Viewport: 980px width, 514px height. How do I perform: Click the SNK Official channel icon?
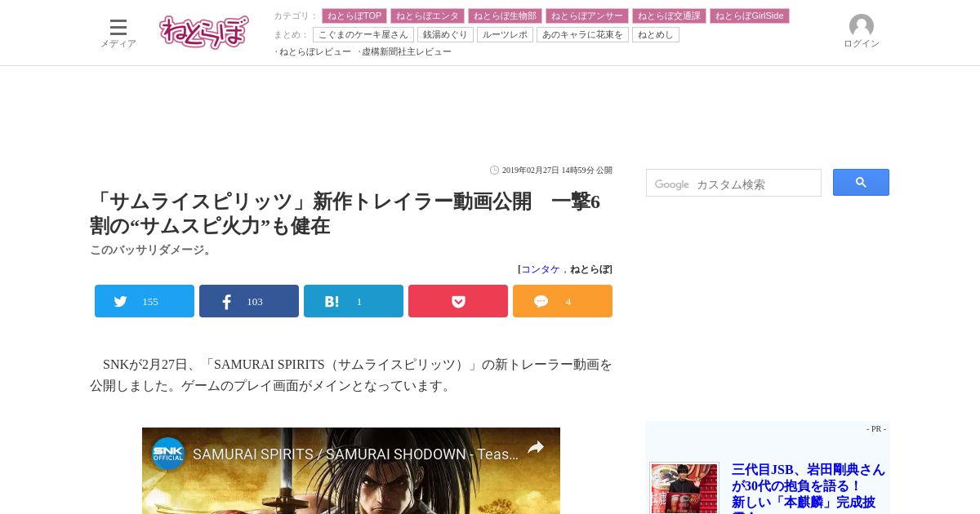click(168, 454)
